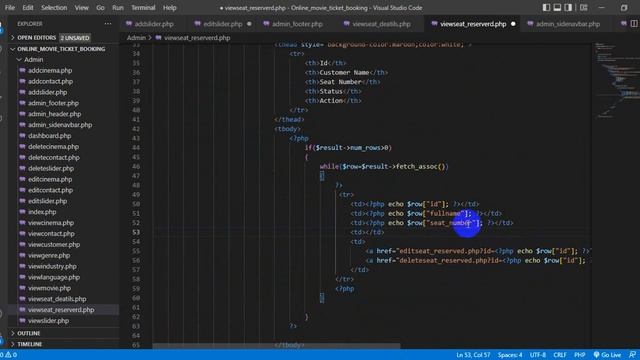The width and height of the screenshot is (640, 360).
Task: Open the Help menu
Action: coord(169,8)
